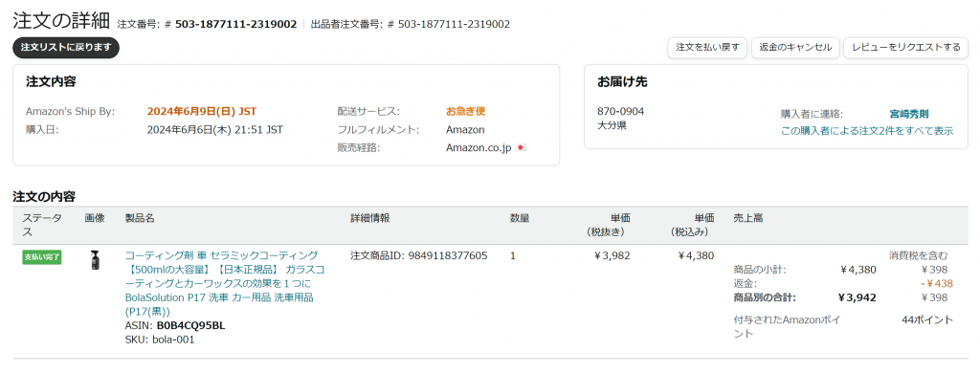Image resolution: width=980 pixels, height=373 pixels.
Task: Click the 売上高 column header
Action: pos(747,218)
